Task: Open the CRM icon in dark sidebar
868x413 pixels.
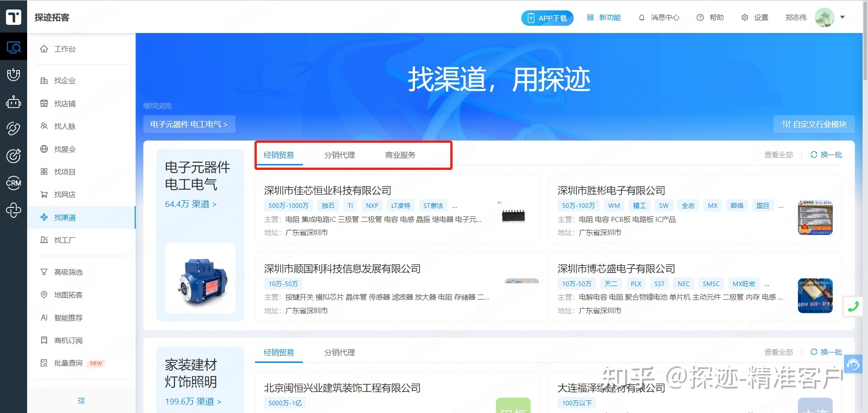Action: pyautogui.click(x=14, y=183)
